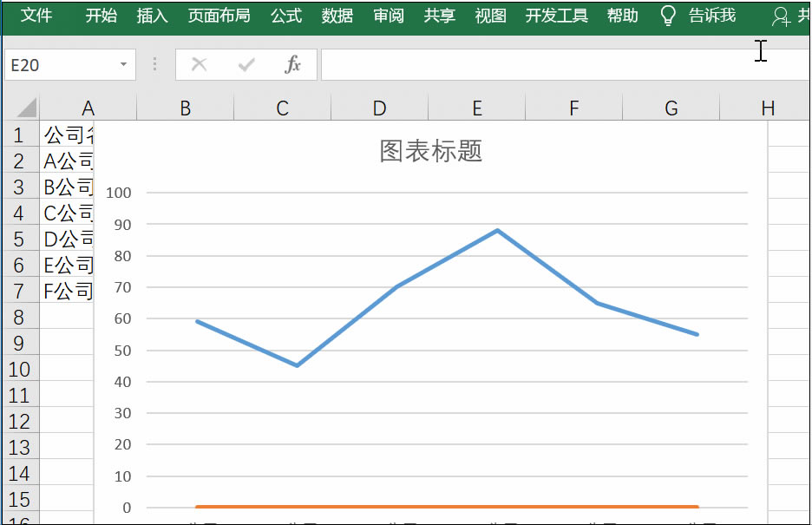Image resolution: width=812 pixels, height=525 pixels.
Task: Select column D by clicking its header
Action: pyautogui.click(x=378, y=107)
